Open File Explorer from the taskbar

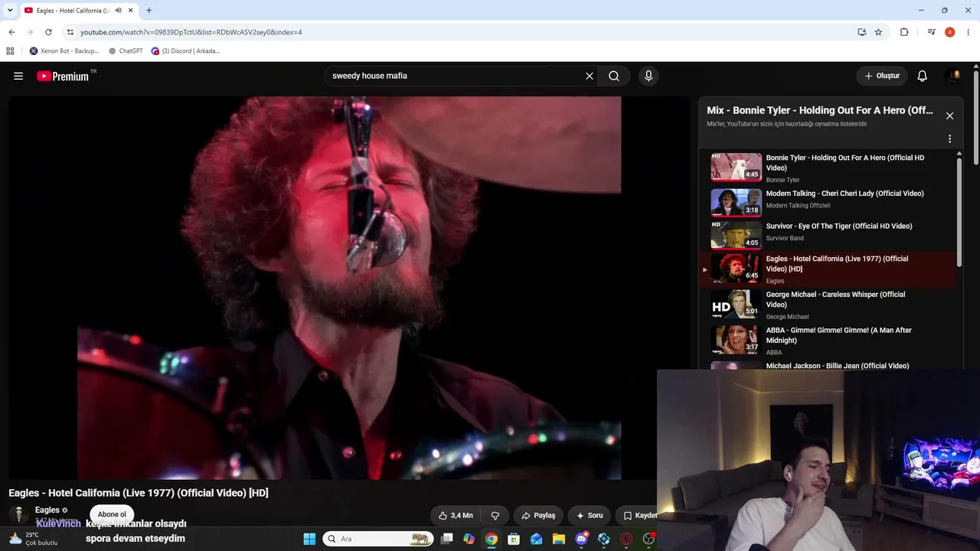559,539
